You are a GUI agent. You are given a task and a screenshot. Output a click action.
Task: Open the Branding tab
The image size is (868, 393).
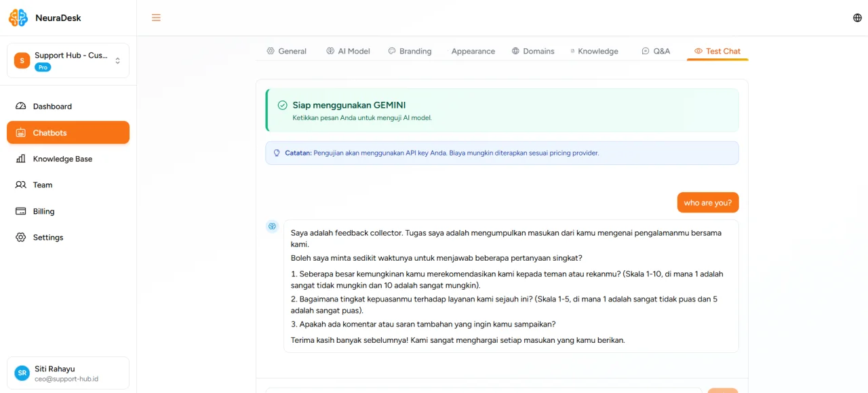coord(410,51)
